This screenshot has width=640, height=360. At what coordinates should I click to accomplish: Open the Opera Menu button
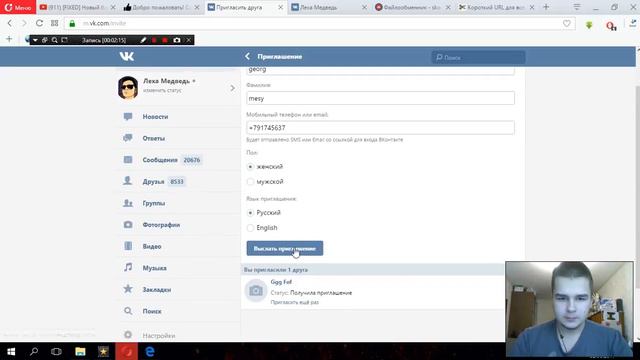click(18, 7)
